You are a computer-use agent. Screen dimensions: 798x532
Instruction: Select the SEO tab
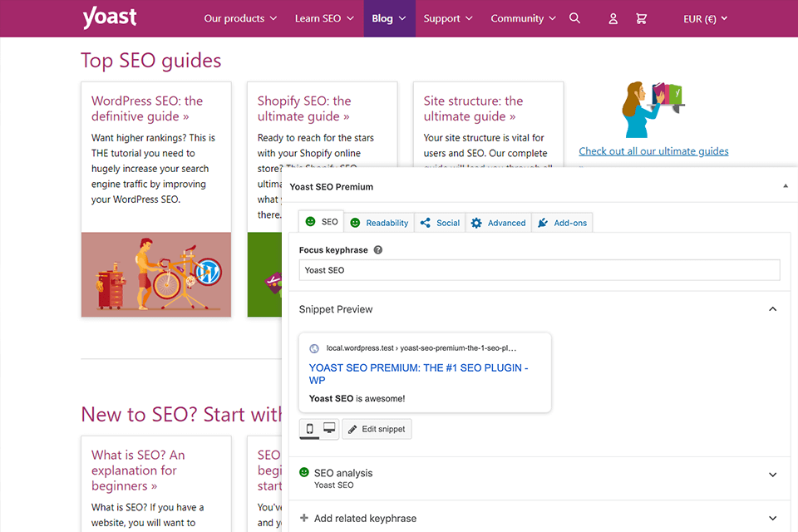321,222
